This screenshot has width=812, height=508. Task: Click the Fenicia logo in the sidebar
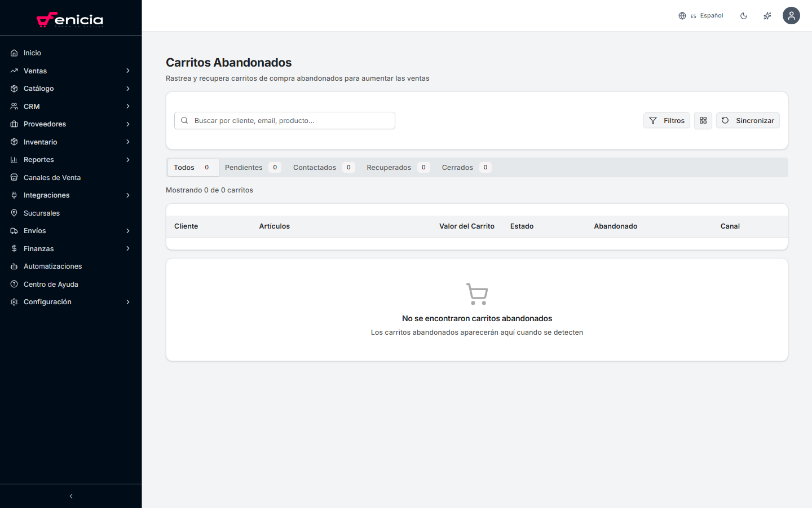[x=70, y=20]
